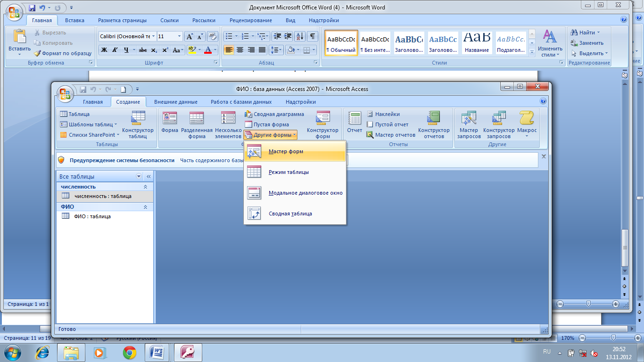This screenshot has height=362, width=644.
Task: Collapse the численность group
Action: [145, 187]
